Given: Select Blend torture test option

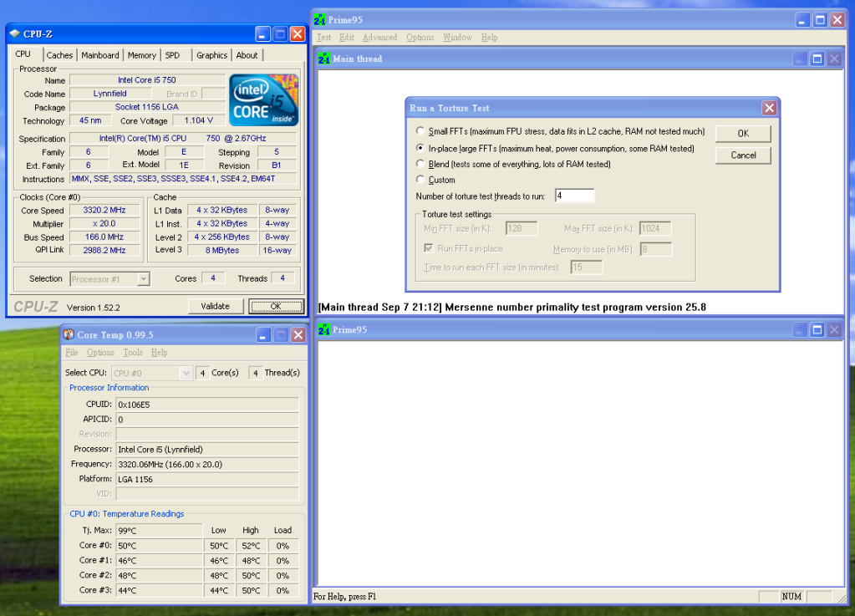Looking at the screenshot, I should [420, 164].
